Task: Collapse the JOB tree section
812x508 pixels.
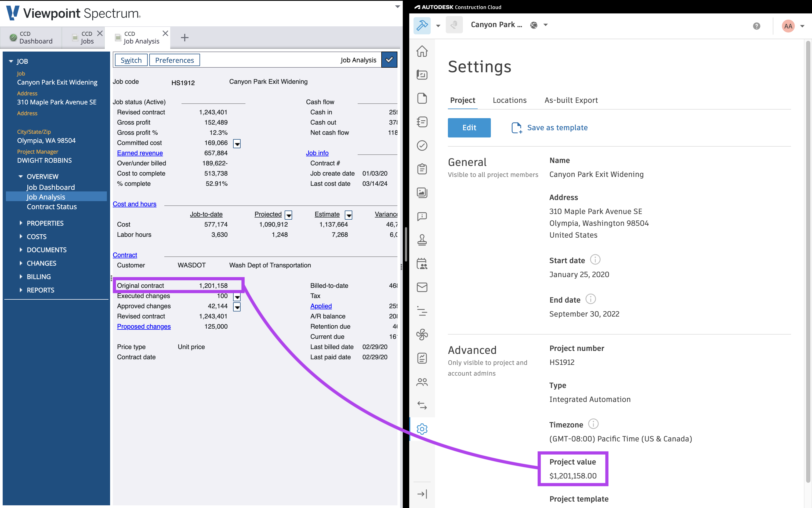Action: [x=11, y=61]
